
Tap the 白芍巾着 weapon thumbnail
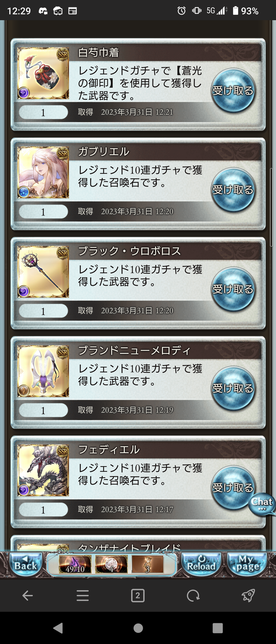pos(43,73)
